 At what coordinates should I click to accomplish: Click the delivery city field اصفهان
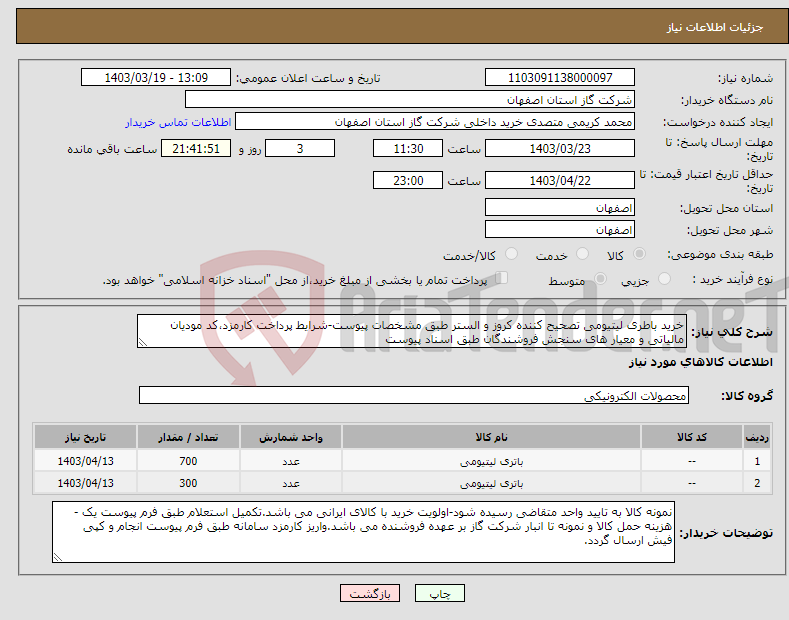(x=560, y=229)
